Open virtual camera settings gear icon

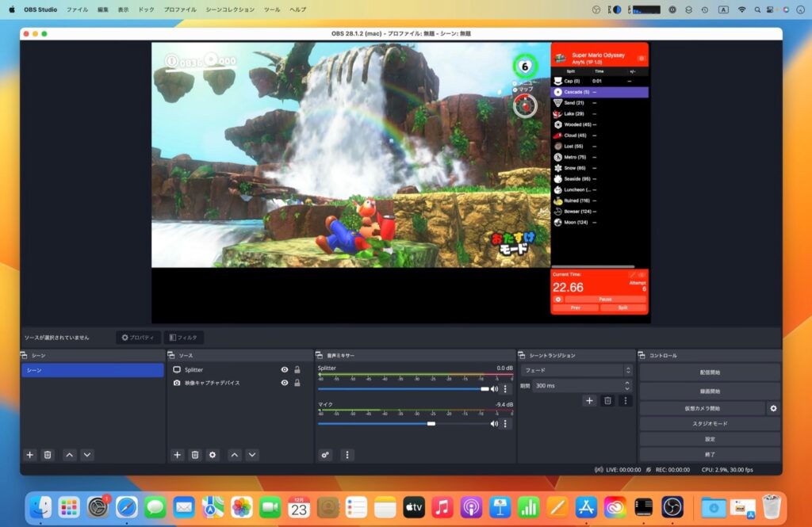point(774,408)
